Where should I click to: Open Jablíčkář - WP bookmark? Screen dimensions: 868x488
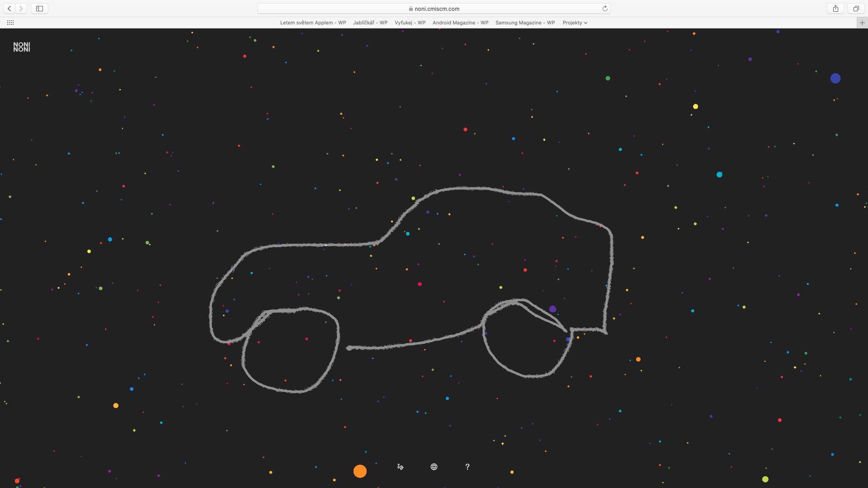370,23
